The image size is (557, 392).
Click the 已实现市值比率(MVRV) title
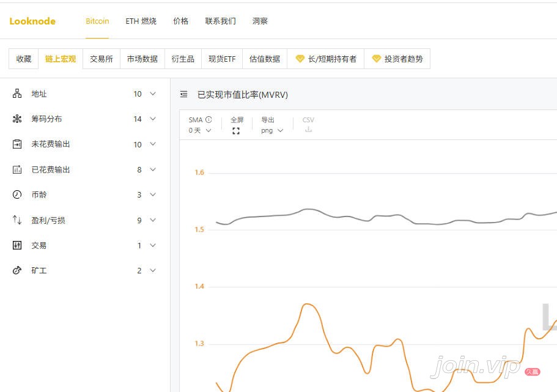(243, 95)
